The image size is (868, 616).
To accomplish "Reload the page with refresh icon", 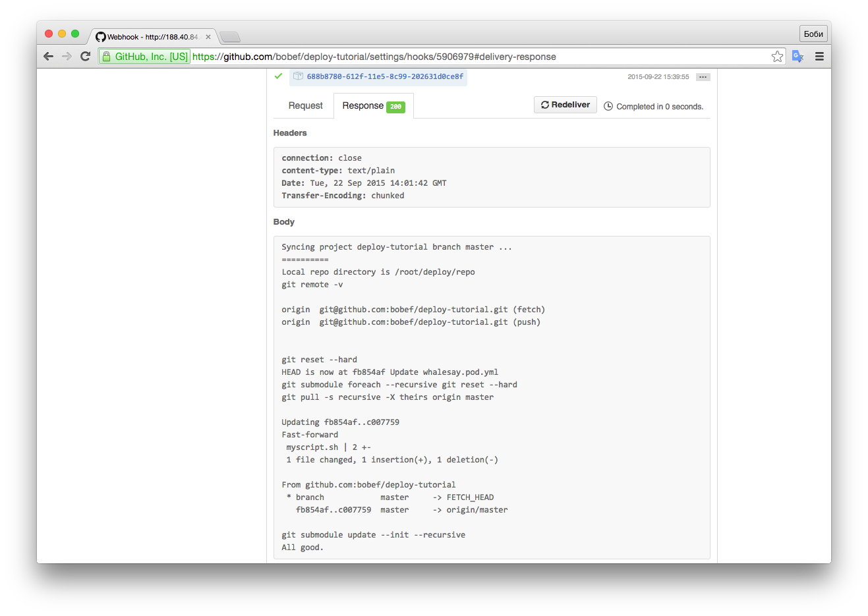I will 85,57.
